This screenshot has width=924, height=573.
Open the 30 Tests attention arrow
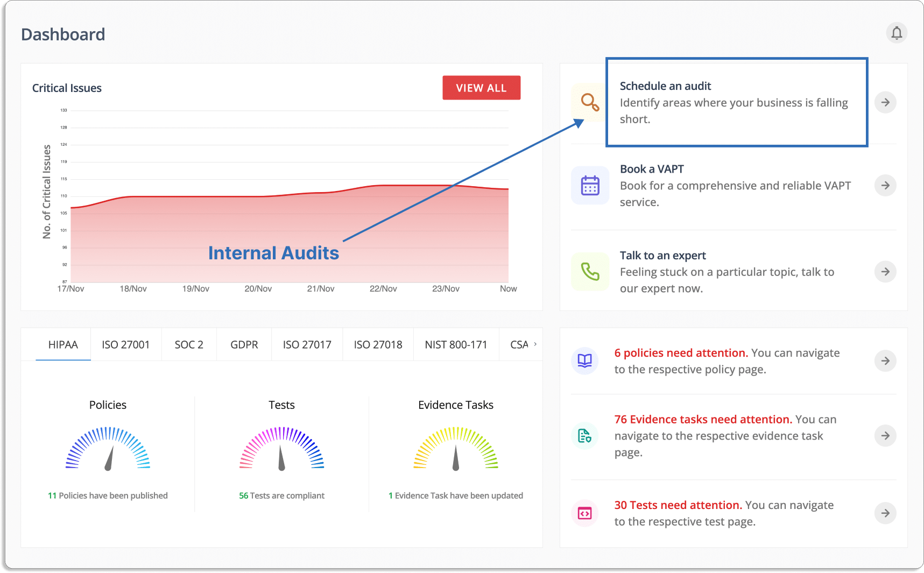point(885,513)
